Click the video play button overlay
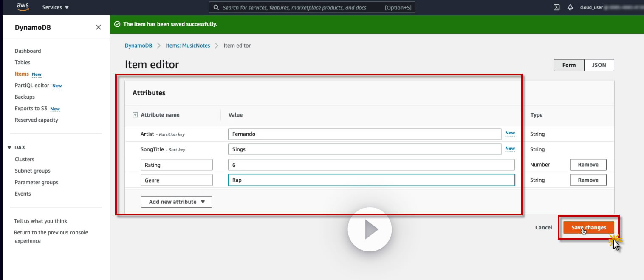The height and width of the screenshot is (280, 644). (370, 229)
